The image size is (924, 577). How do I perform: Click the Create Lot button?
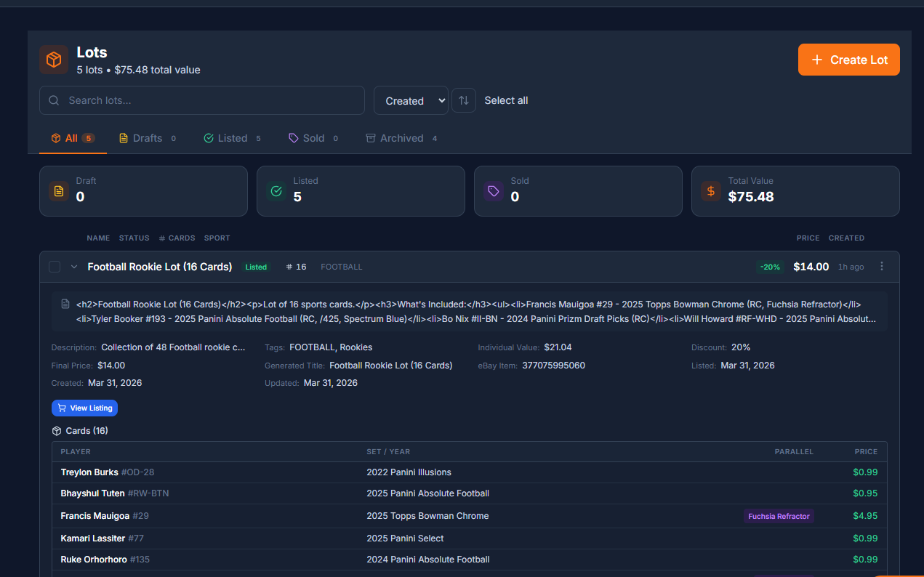pos(848,60)
